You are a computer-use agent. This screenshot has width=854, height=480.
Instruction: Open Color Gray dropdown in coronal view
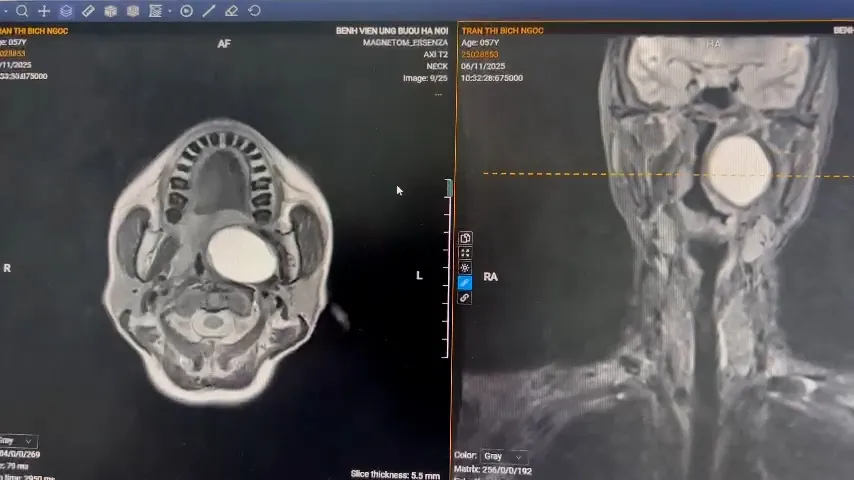[x=504, y=456]
